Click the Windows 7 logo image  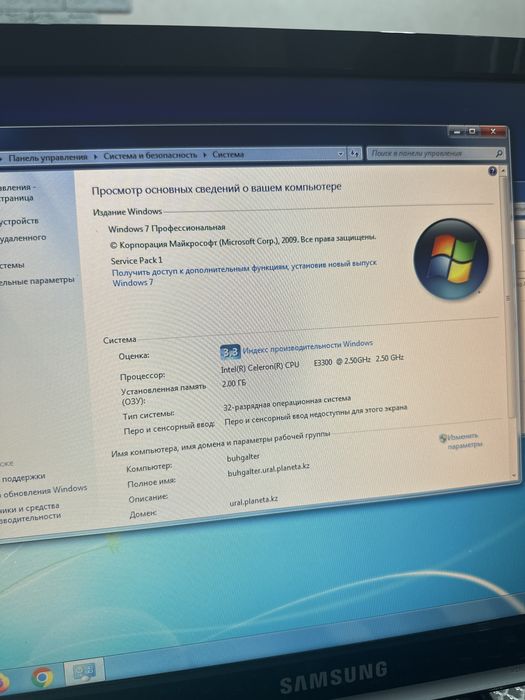tap(451, 258)
